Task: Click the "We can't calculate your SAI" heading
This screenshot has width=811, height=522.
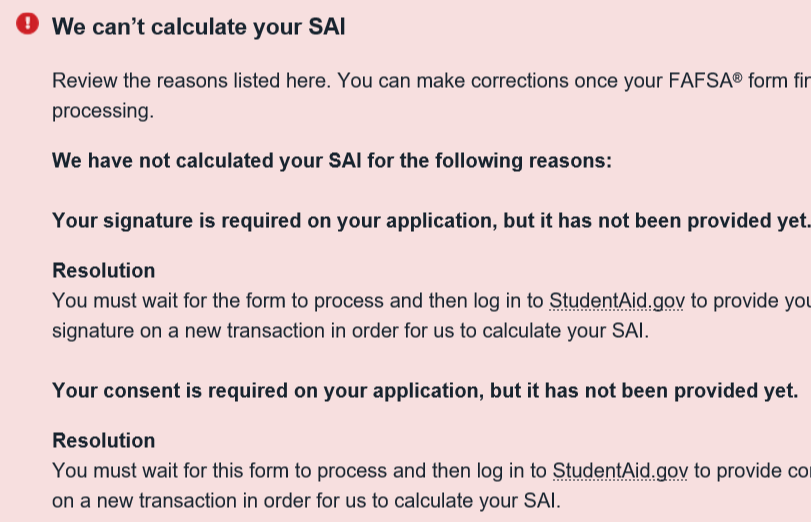Action: (198, 27)
